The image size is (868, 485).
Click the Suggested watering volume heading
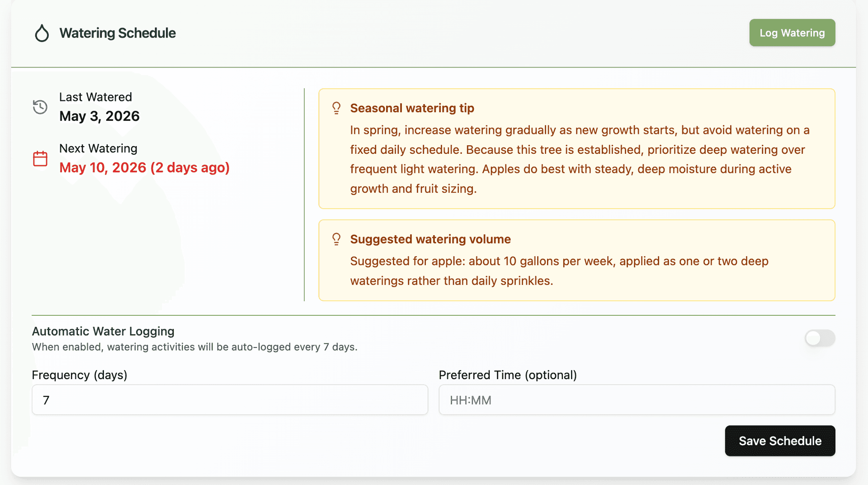pyautogui.click(x=430, y=239)
